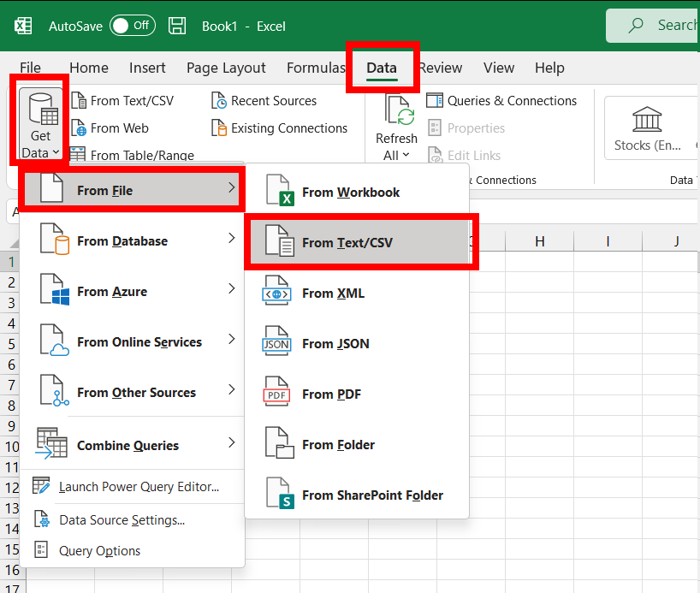Choose From Folder in submenu
This screenshot has width=700, height=593.
pos(357,444)
